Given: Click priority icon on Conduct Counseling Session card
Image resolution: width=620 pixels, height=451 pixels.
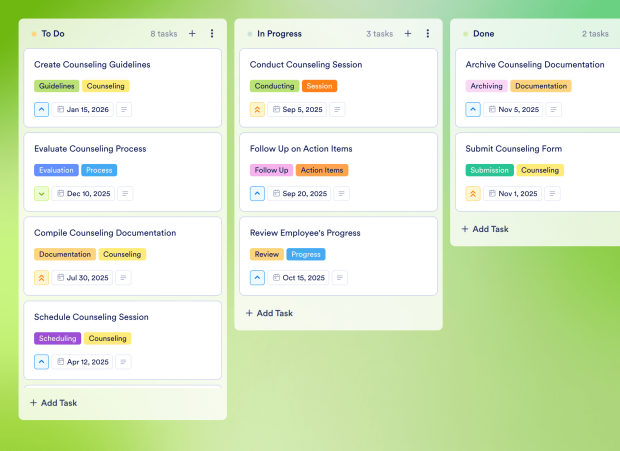Looking at the screenshot, I should (257, 109).
